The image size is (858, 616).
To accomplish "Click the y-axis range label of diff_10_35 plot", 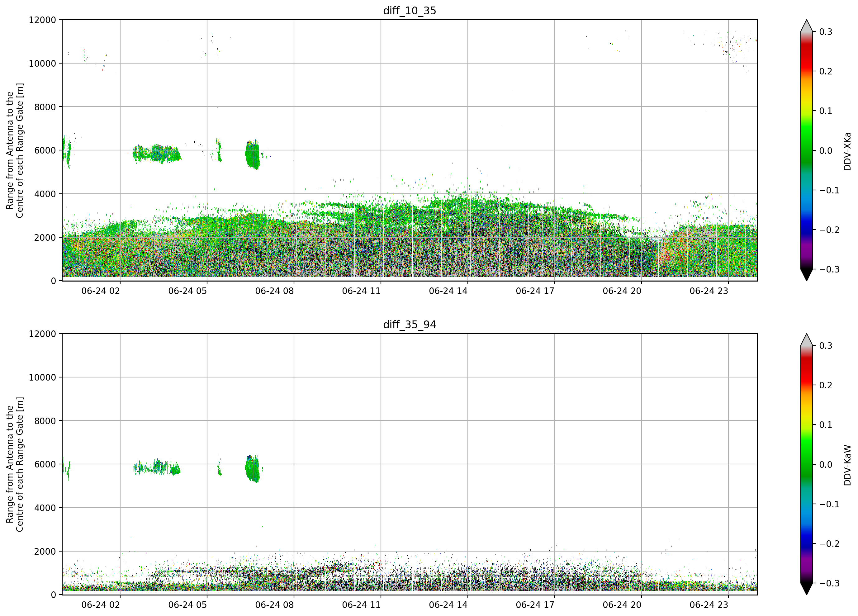I will pos(15,150).
